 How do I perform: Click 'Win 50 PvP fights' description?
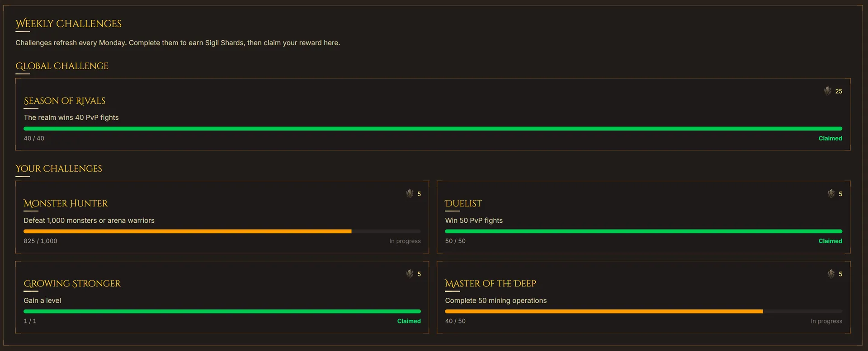coord(474,220)
